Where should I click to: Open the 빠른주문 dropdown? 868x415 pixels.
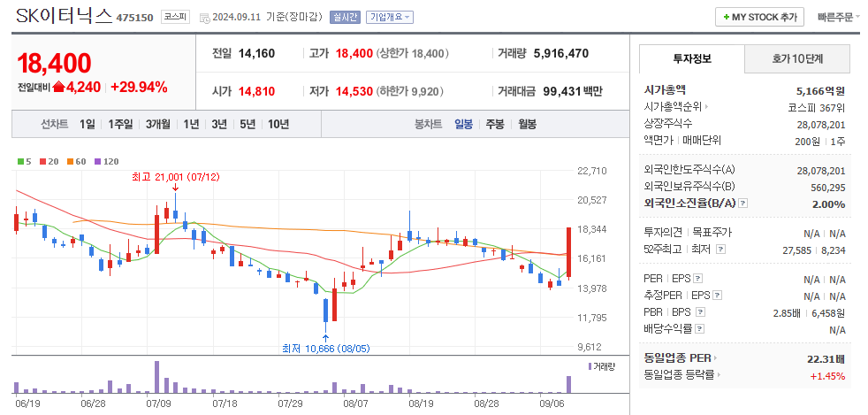coord(838,17)
